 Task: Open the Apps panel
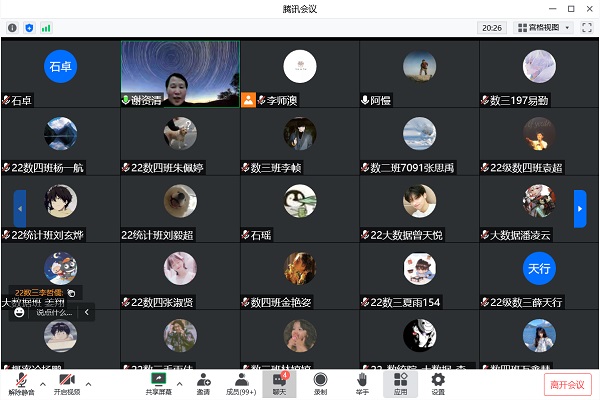pyautogui.click(x=400, y=384)
